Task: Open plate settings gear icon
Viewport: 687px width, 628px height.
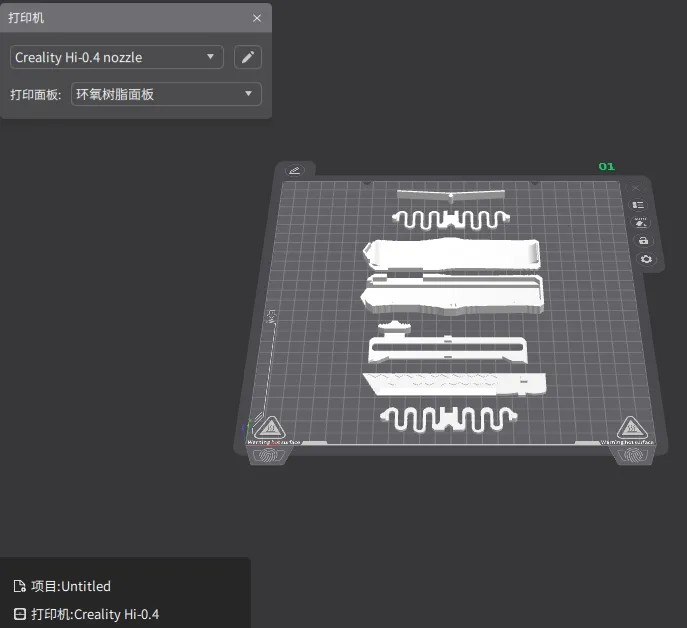Action: 646,259
